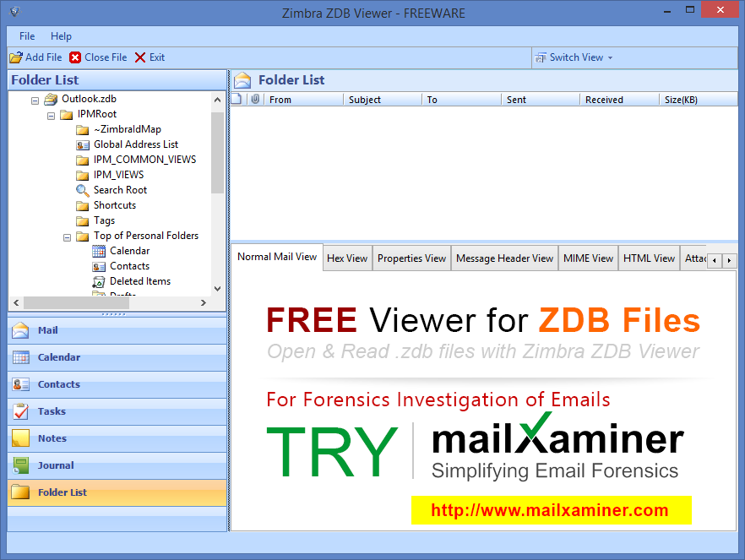The image size is (745, 560).
Task: Click the Calendar icon in navigation pane
Action: pyautogui.click(x=21, y=357)
